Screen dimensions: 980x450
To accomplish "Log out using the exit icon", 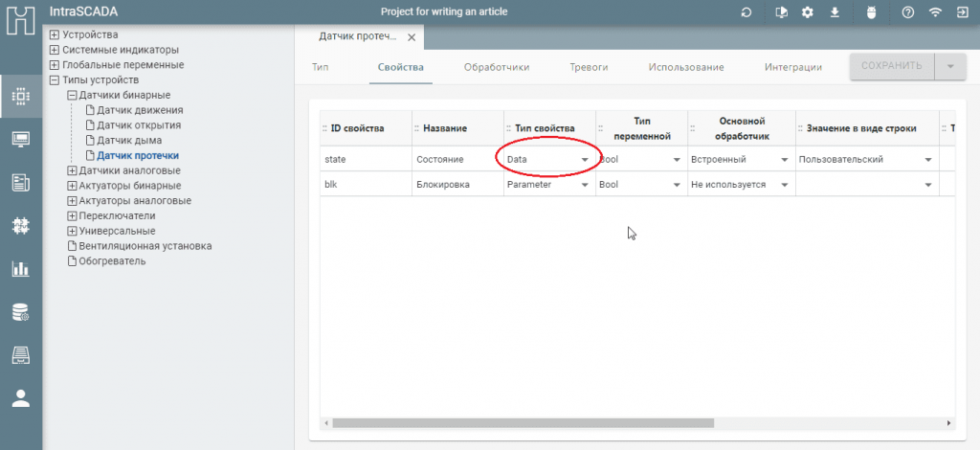I will click(962, 12).
